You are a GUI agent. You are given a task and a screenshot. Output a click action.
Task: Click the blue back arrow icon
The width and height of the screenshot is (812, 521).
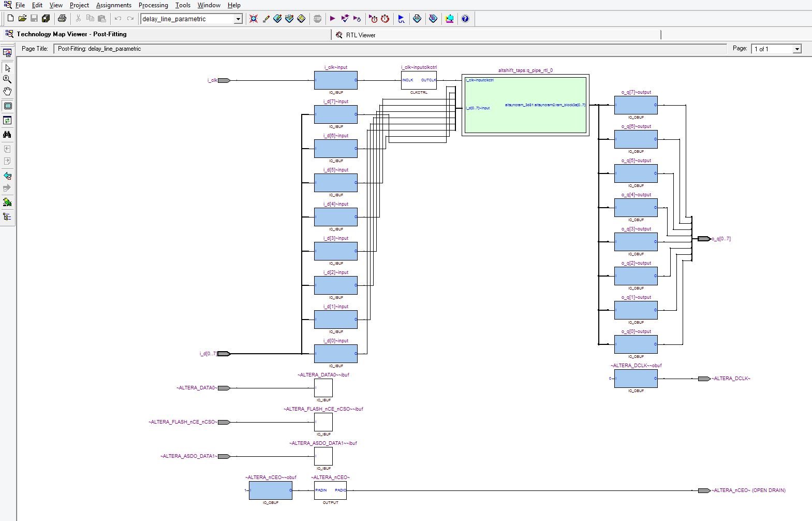tap(7, 176)
